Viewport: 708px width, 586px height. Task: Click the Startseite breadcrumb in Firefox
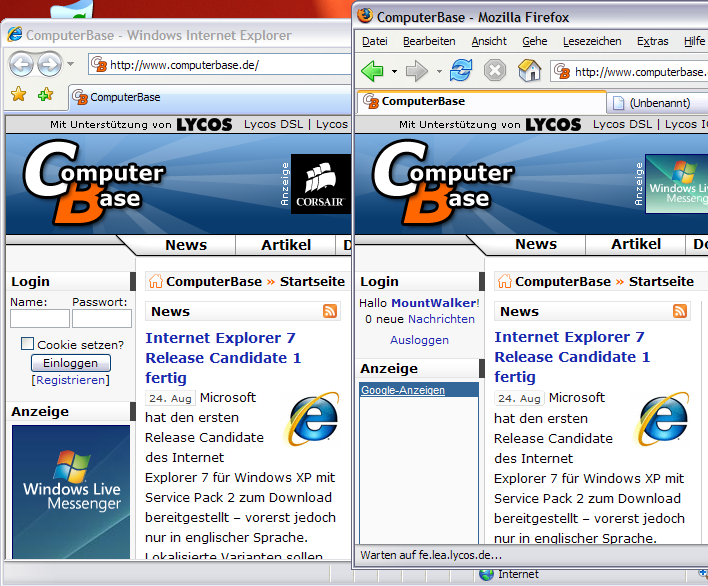click(661, 281)
